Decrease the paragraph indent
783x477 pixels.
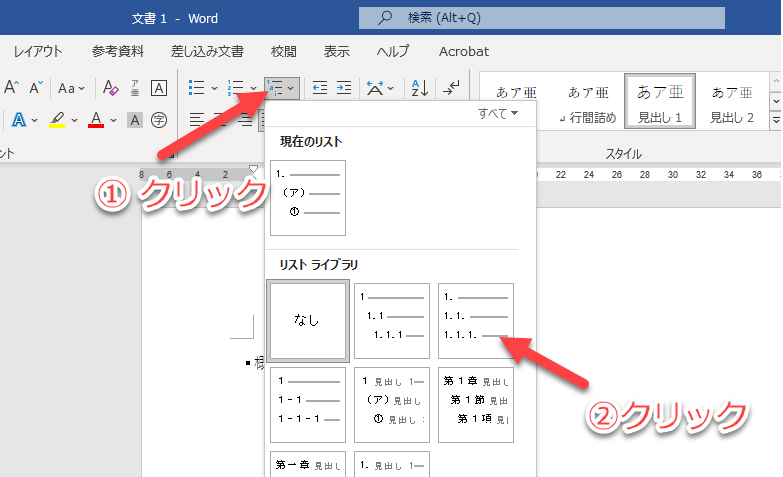click(x=320, y=88)
